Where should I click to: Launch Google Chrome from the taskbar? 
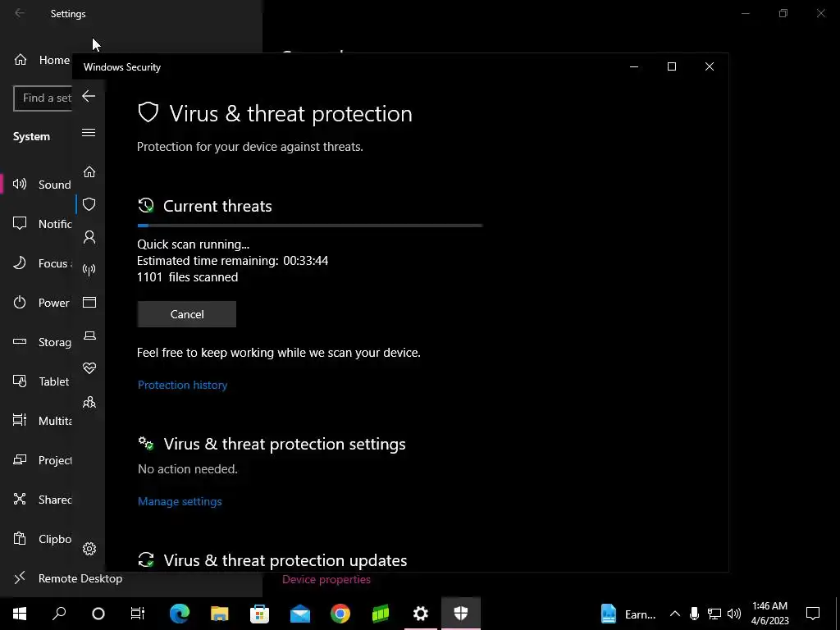coord(340,614)
